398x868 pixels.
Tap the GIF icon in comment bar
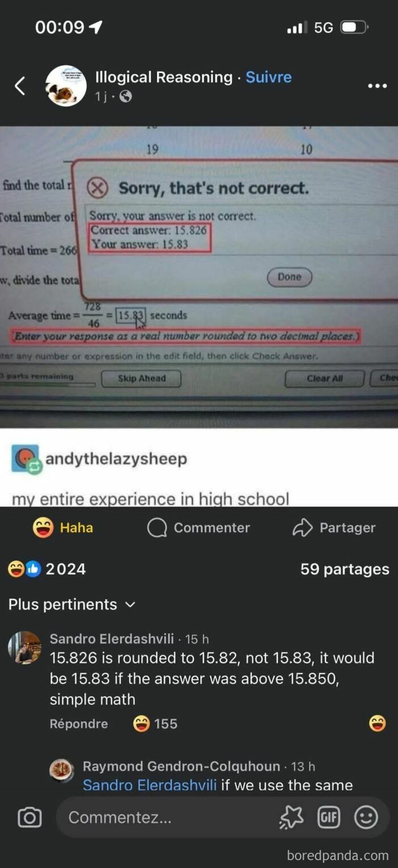pos(329,818)
